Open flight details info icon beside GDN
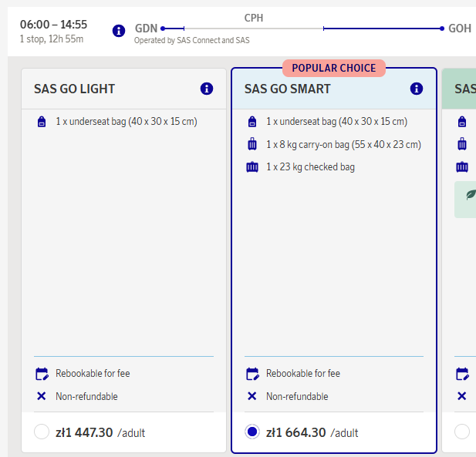This screenshot has height=457, width=476. pyautogui.click(x=119, y=31)
